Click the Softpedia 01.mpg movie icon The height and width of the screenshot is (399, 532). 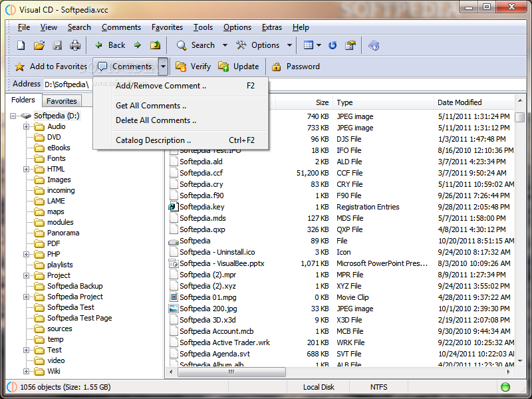tap(174, 297)
